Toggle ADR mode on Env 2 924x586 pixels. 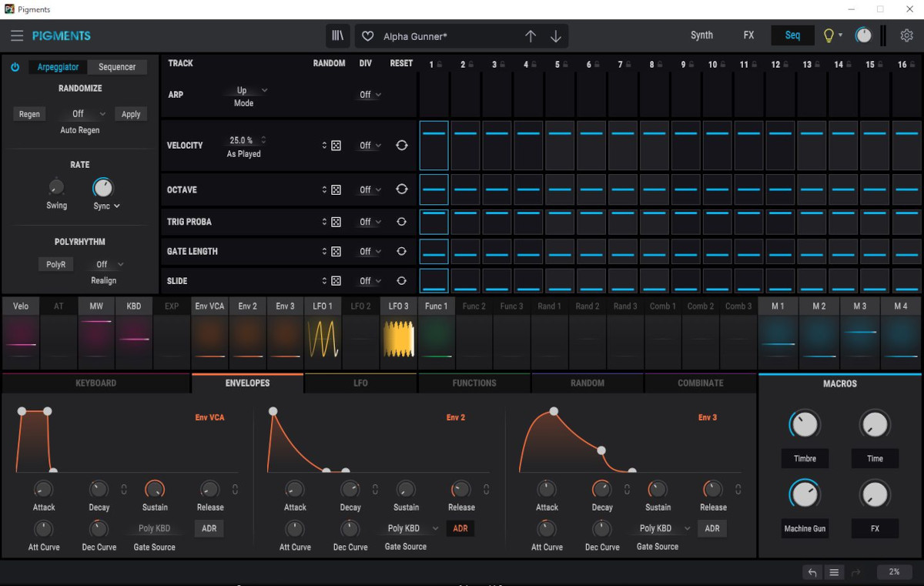point(460,528)
